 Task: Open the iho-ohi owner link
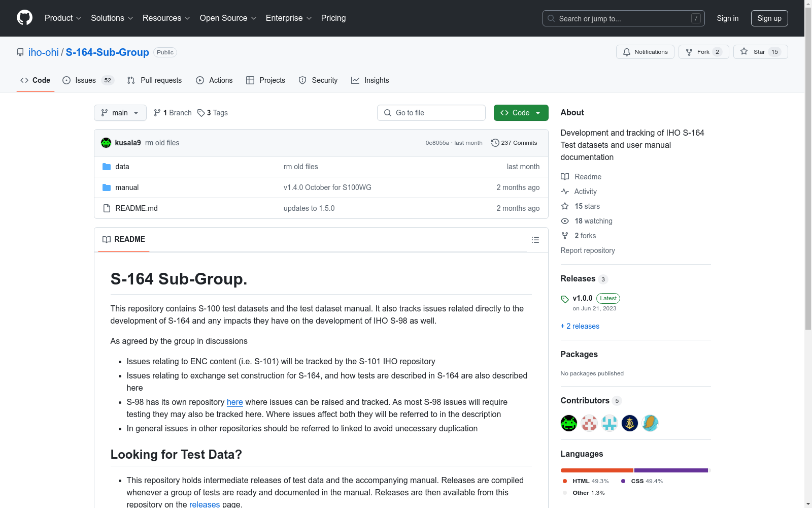point(44,52)
